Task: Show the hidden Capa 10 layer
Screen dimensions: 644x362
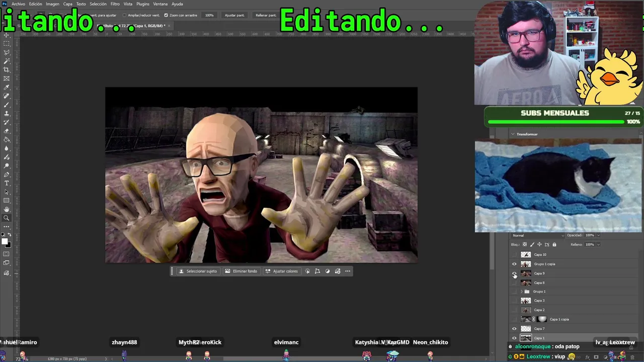Action: click(514, 255)
